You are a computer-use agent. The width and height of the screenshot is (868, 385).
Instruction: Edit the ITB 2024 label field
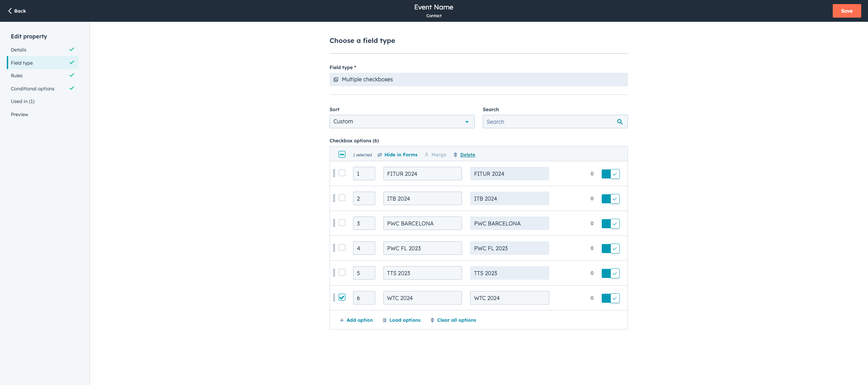click(x=422, y=198)
